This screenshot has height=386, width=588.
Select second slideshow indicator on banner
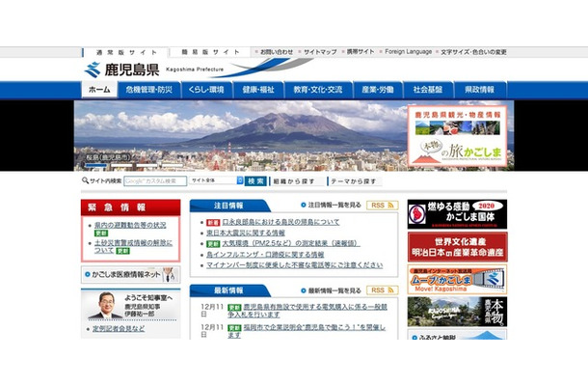tap(121, 165)
